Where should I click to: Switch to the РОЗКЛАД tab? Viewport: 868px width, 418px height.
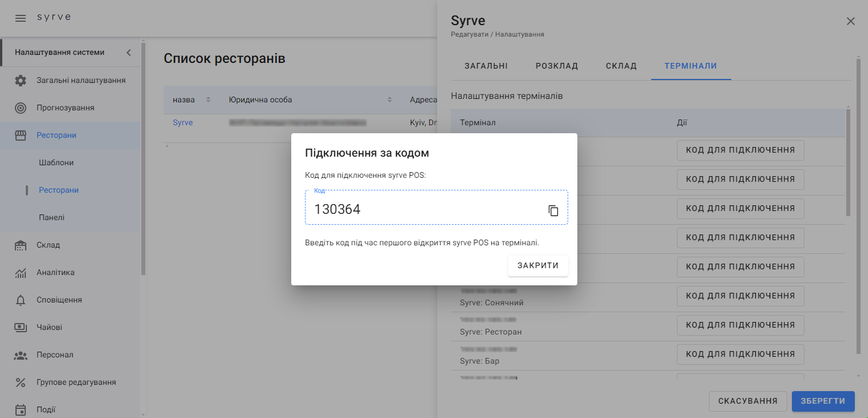click(x=557, y=66)
